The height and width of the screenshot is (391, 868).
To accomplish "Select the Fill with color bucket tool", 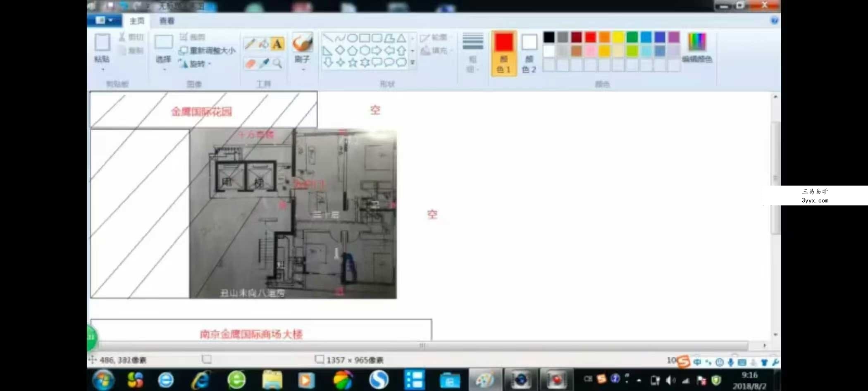I will click(x=263, y=44).
